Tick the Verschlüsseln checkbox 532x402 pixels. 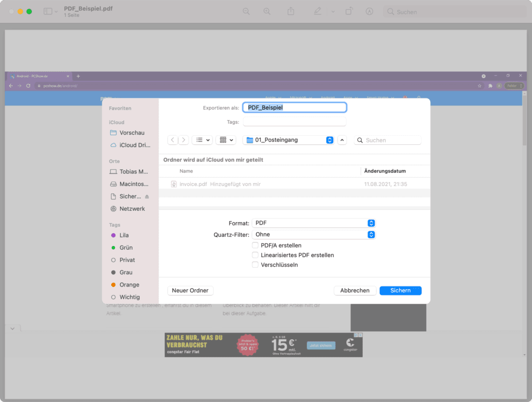pyautogui.click(x=255, y=265)
